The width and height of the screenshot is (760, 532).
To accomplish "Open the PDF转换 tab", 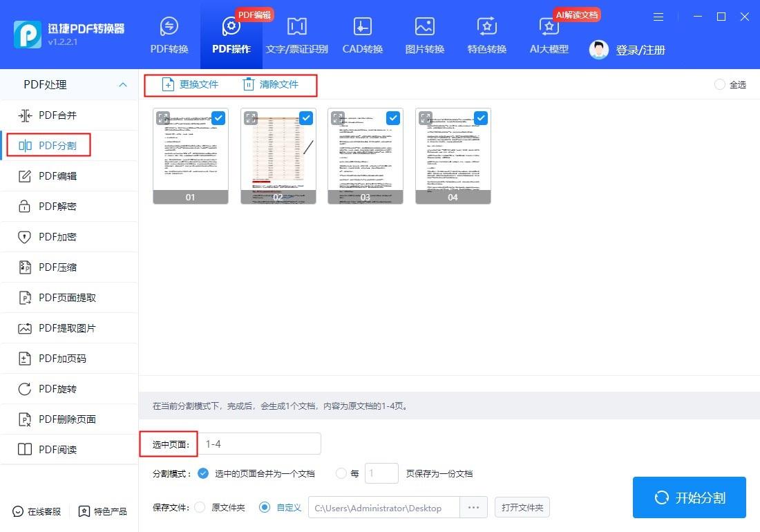I will click(169, 35).
